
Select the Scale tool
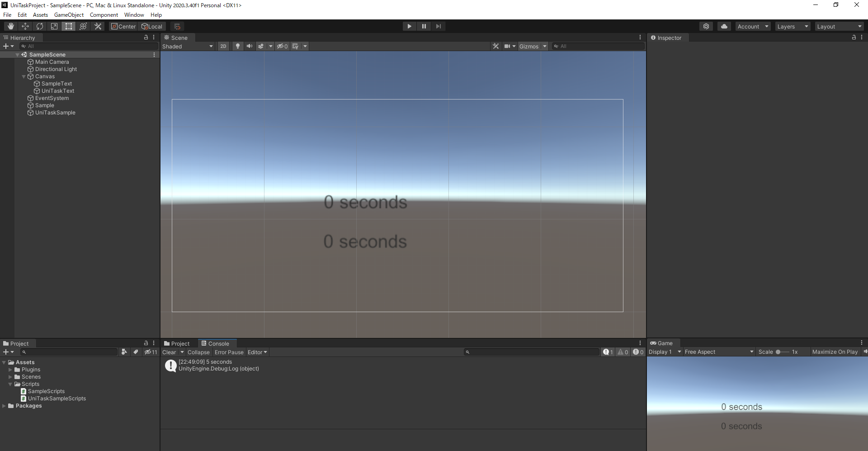tap(54, 26)
